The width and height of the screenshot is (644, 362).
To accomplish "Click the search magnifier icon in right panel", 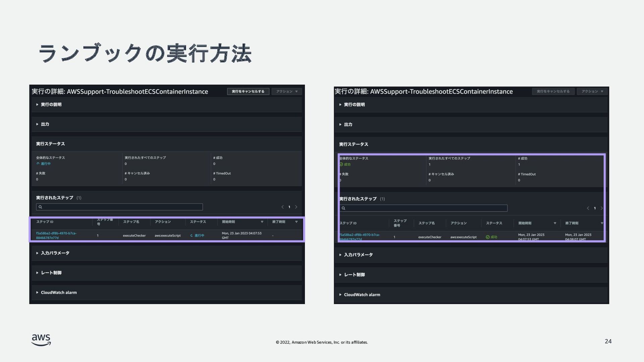I will click(343, 208).
